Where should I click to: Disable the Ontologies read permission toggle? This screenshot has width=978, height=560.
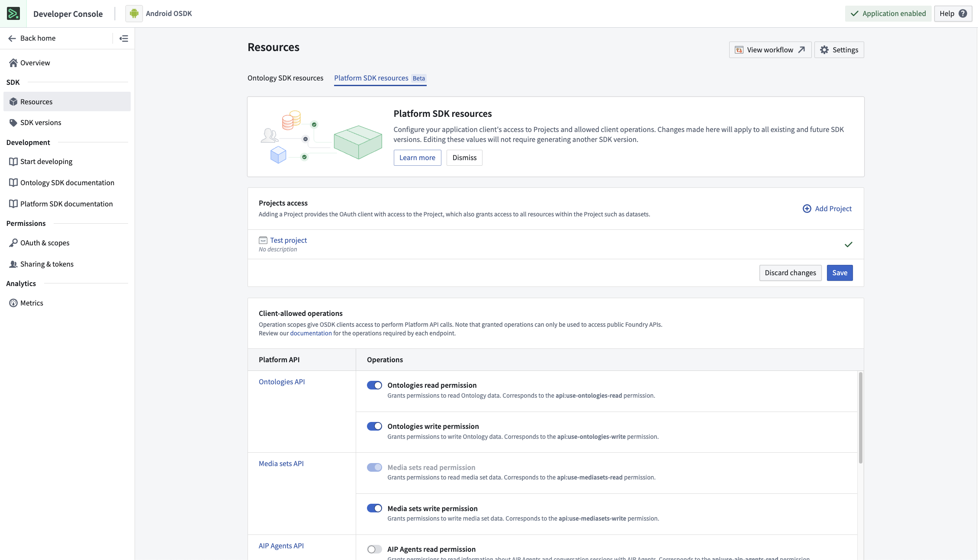(x=374, y=385)
